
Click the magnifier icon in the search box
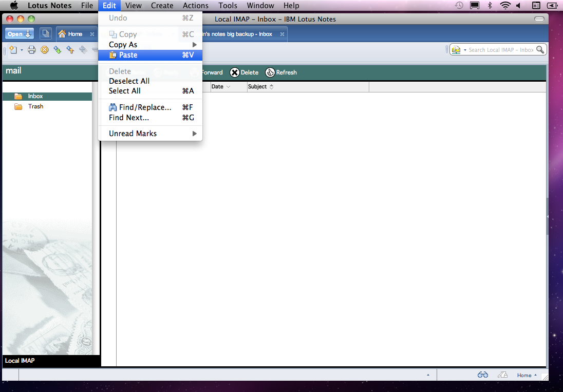(540, 49)
